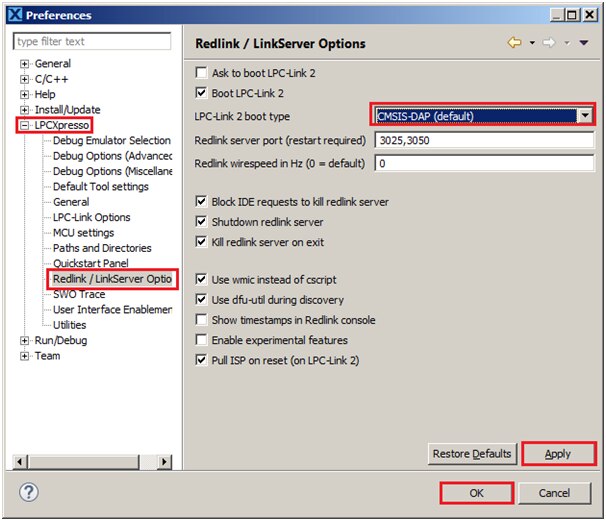Open the forward history dropdown arrow
Viewport: 606px width, 521px height.
pyautogui.click(x=567, y=43)
